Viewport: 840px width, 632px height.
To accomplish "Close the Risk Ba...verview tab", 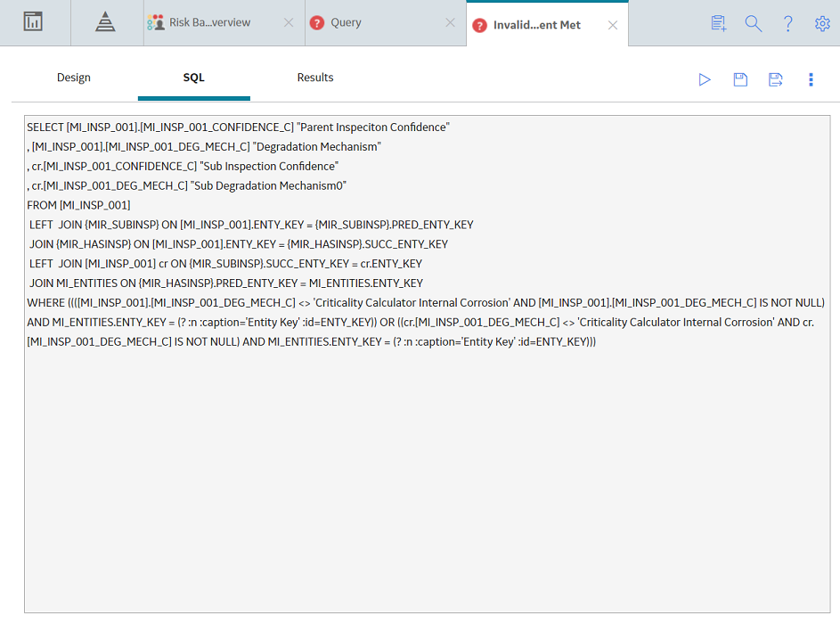I will coord(289,22).
